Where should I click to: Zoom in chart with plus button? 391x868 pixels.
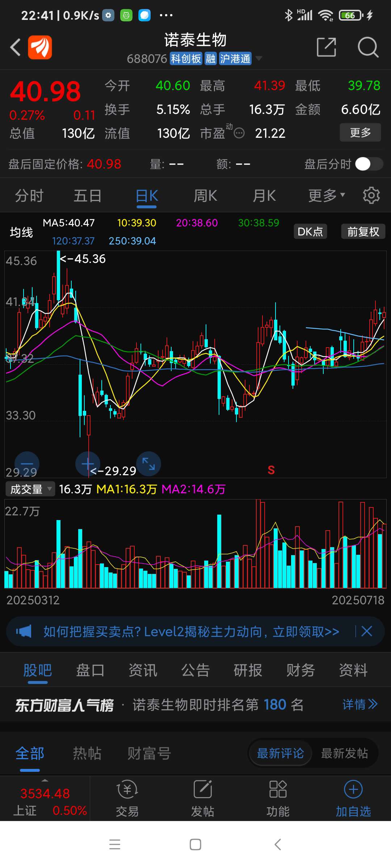[x=88, y=464]
